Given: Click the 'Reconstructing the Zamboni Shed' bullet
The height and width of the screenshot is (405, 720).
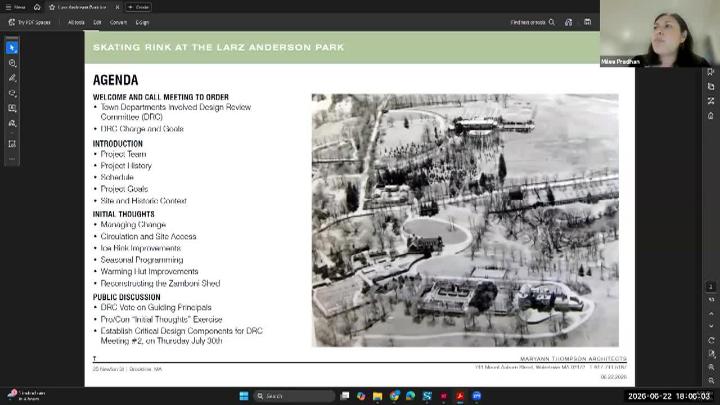Looking at the screenshot, I should point(160,283).
